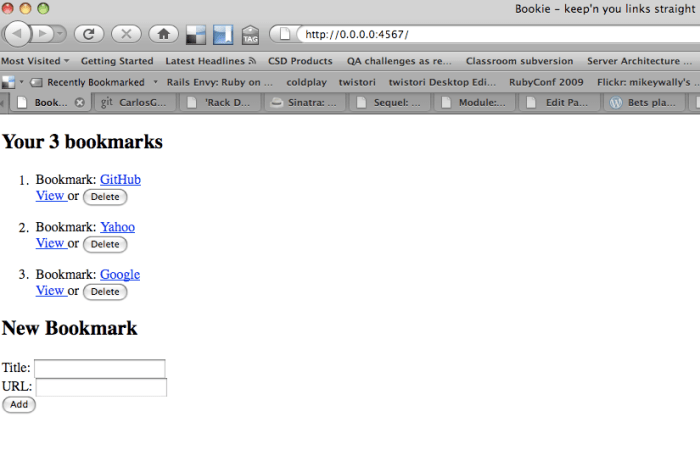Open the twistori bookmark
The width and height of the screenshot is (700, 450).
pos(357,82)
